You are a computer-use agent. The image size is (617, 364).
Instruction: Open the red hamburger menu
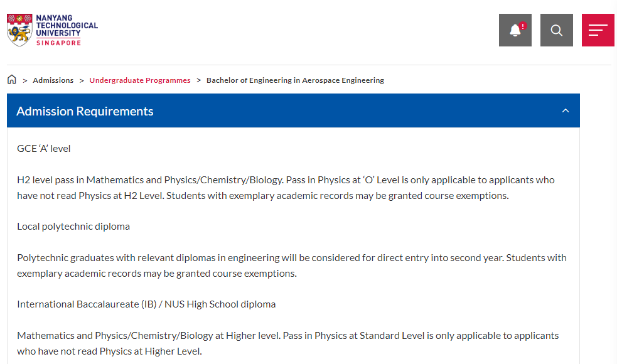pyautogui.click(x=598, y=30)
